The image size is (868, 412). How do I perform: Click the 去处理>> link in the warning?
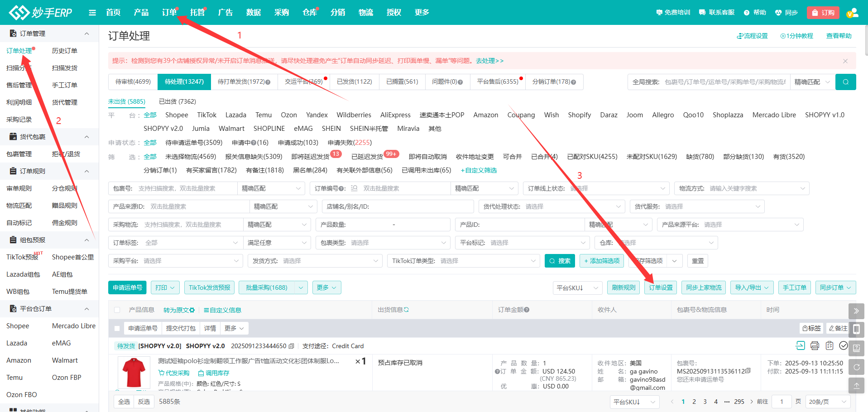tap(489, 61)
